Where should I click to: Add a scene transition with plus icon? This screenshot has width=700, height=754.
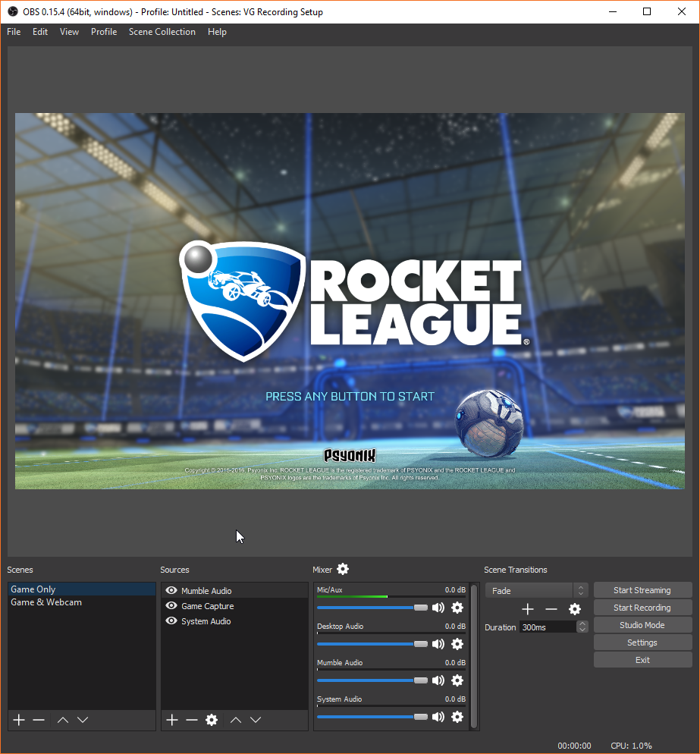tap(528, 609)
